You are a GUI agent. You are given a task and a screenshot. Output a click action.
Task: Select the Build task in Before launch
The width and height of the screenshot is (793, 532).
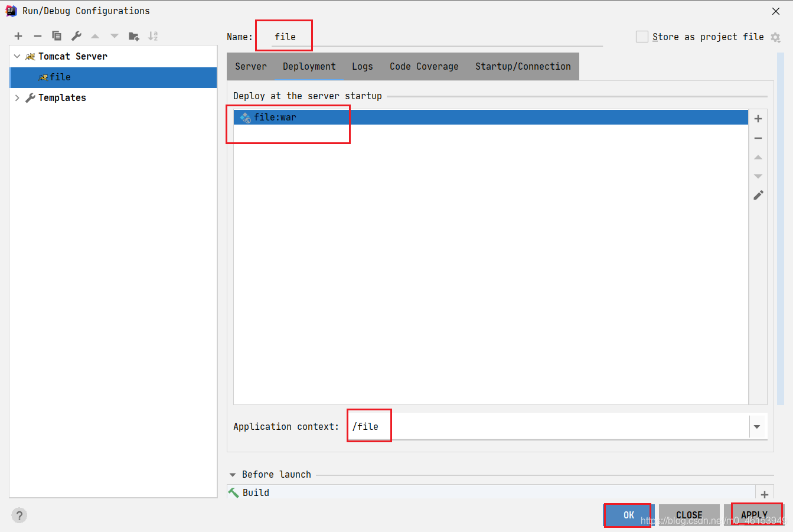491,492
